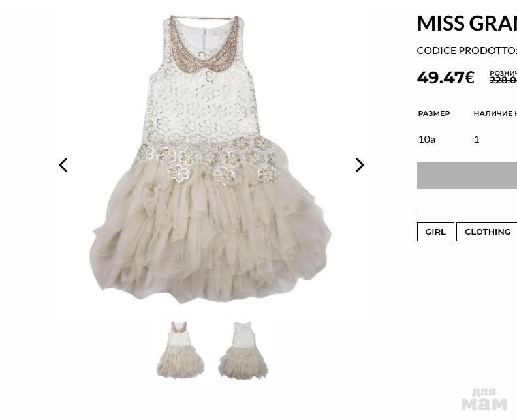Click the MISS GRANT brand title
This screenshot has width=517, height=420.
(x=466, y=23)
